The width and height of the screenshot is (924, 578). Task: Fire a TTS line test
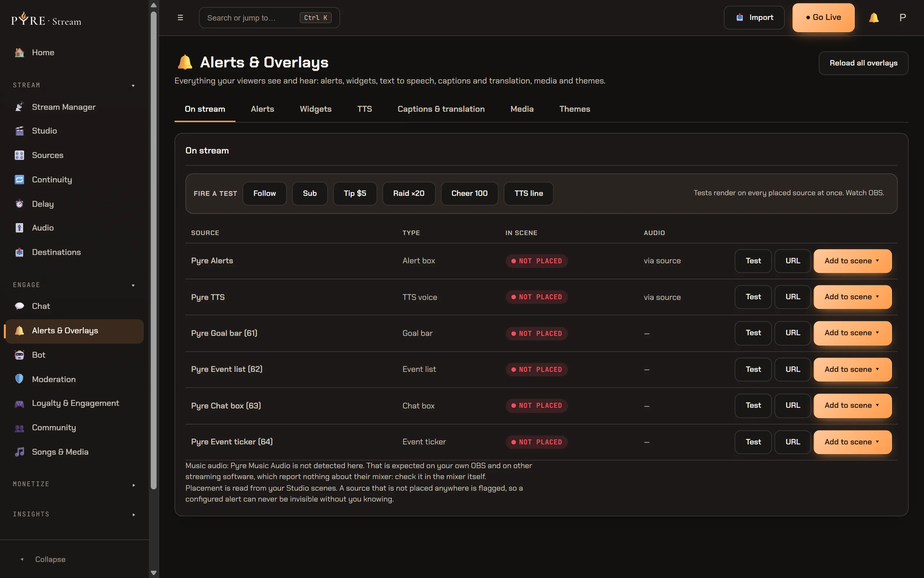point(529,193)
